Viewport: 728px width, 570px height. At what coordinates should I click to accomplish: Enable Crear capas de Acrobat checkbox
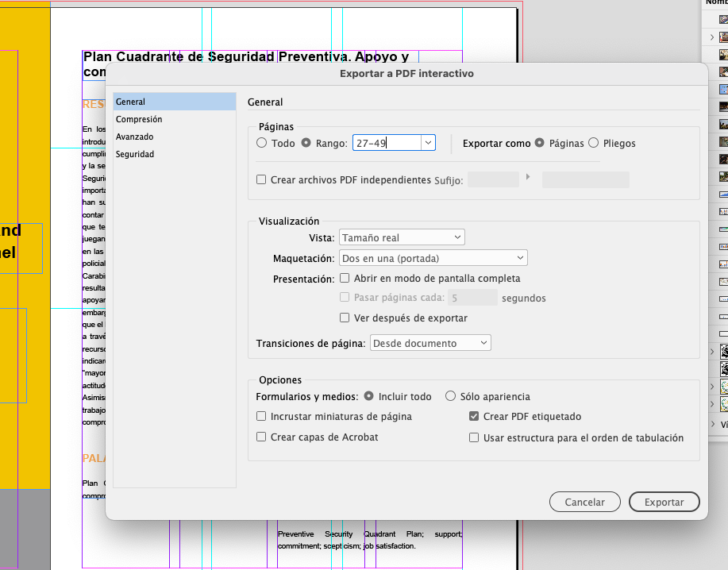[x=261, y=437]
